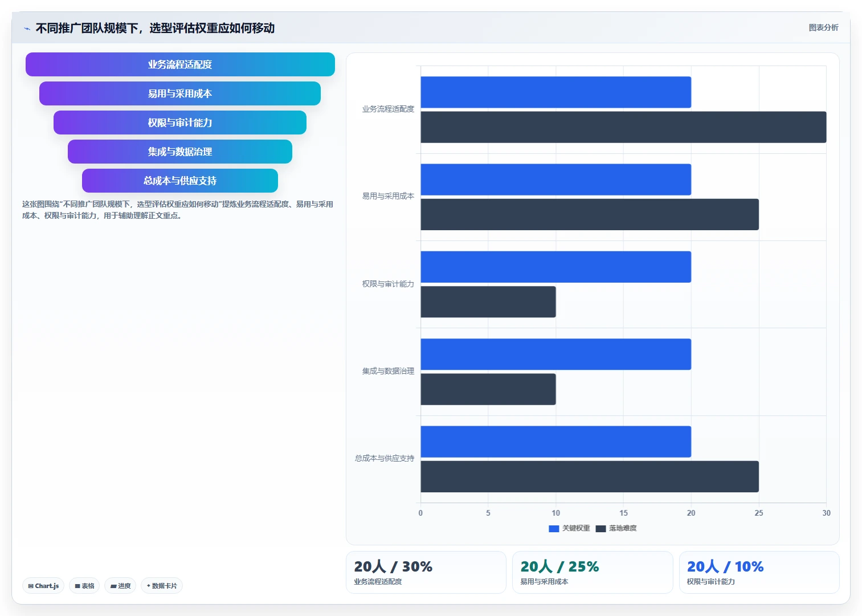Image resolution: width=862 pixels, height=616 pixels.
Task: Click the 业务流程适配度 caption in the 30% card
Action: (x=378, y=582)
